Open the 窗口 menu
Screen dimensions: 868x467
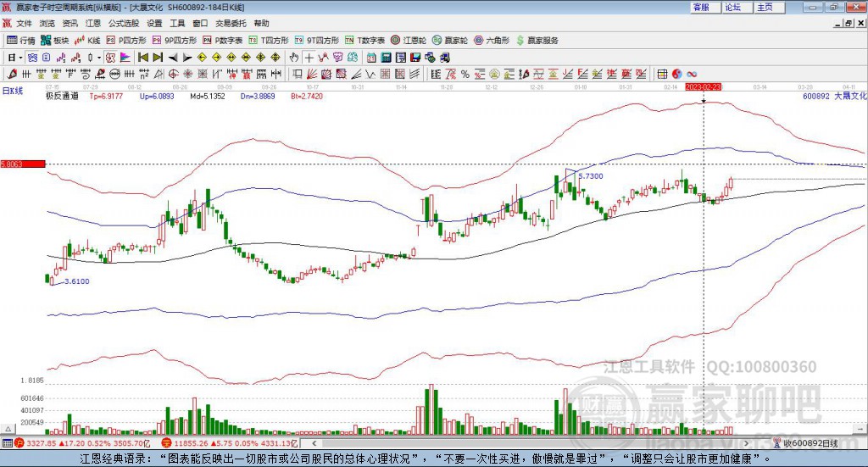coord(200,23)
